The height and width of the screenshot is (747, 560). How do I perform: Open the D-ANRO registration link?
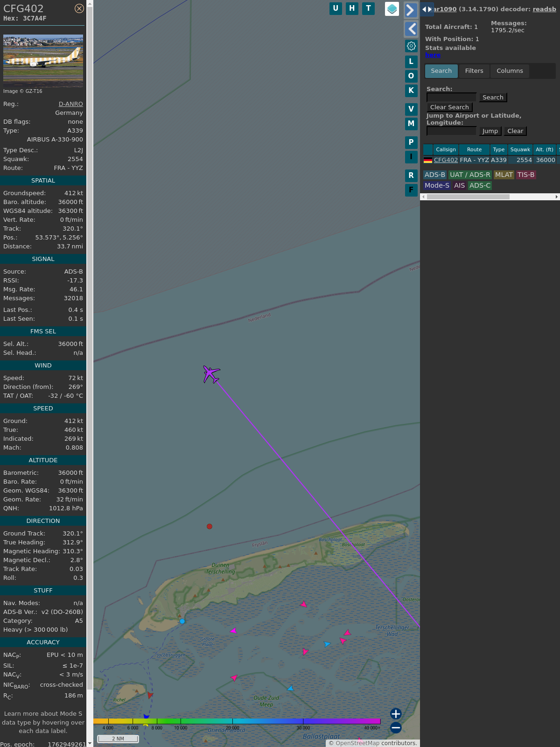[70, 104]
